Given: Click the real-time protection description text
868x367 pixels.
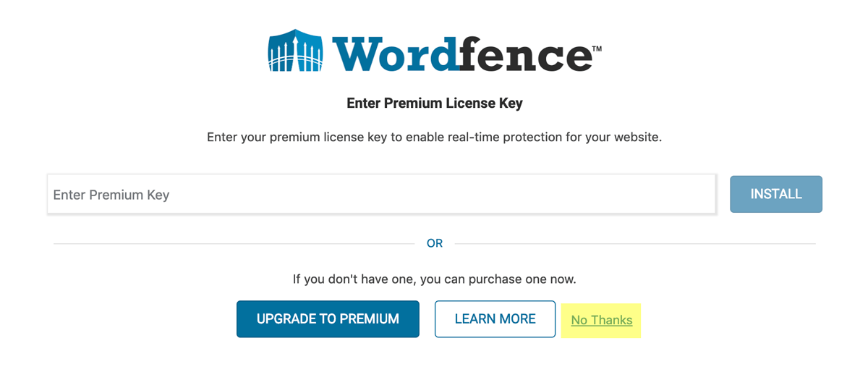Looking at the screenshot, I should point(434,137).
